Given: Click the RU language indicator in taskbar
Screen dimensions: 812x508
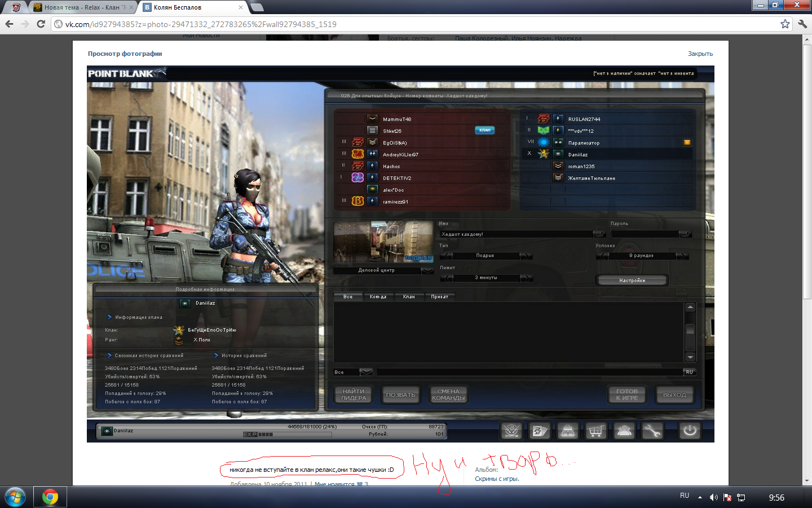Looking at the screenshot, I should coord(685,496).
